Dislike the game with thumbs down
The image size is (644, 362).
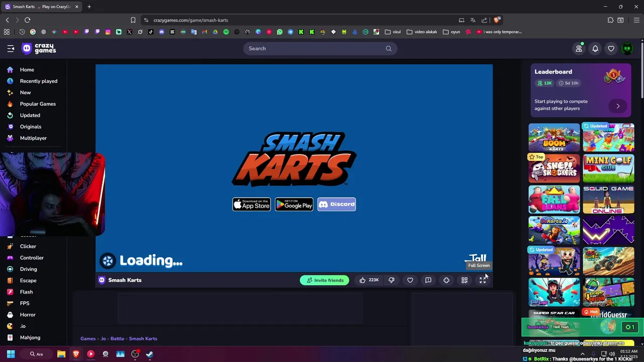(391, 280)
